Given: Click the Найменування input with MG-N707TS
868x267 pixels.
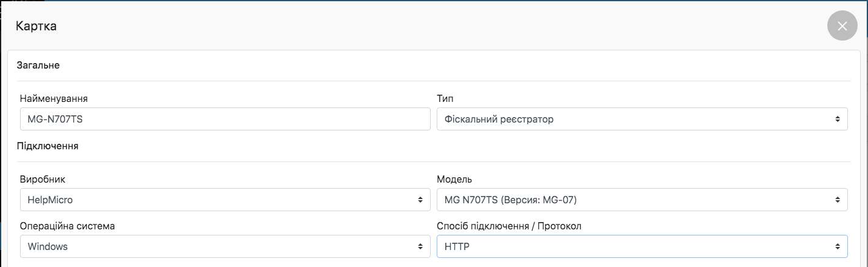Looking at the screenshot, I should 225,120.
